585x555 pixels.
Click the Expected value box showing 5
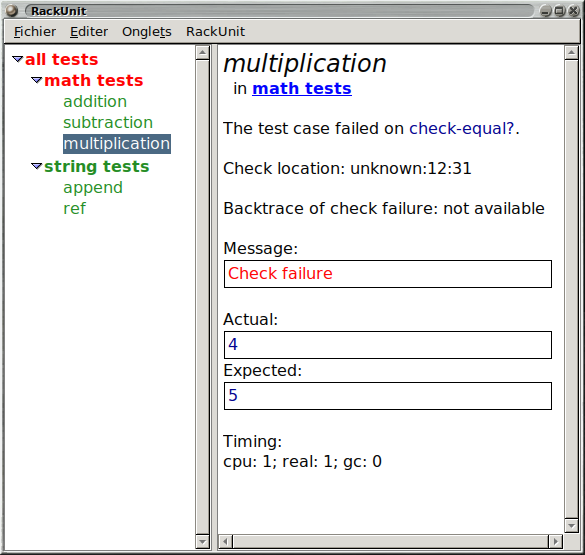[388, 396]
